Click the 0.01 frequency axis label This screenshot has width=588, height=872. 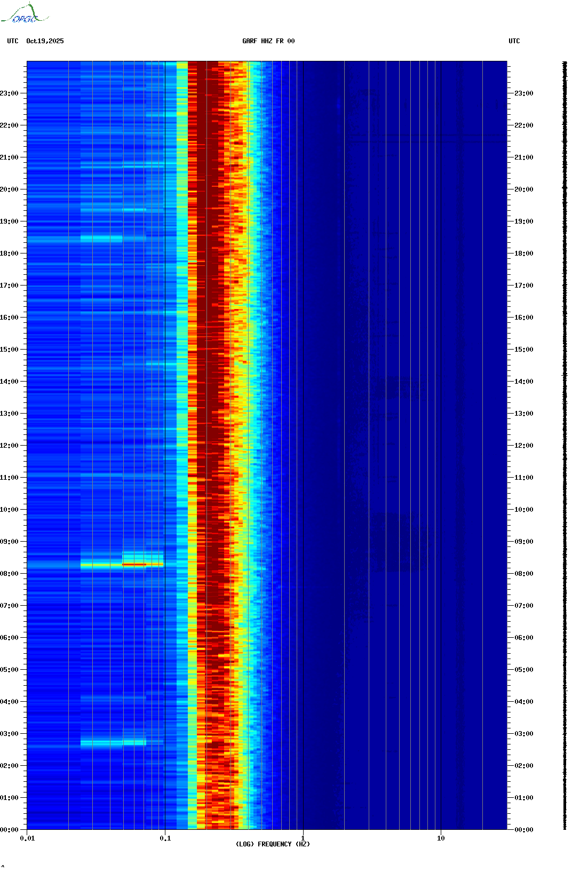27,838
